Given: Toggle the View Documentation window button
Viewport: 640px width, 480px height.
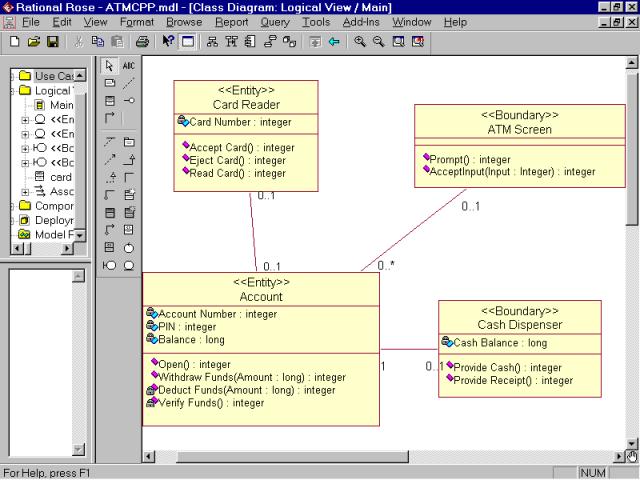Looking at the screenshot, I should [x=188, y=42].
